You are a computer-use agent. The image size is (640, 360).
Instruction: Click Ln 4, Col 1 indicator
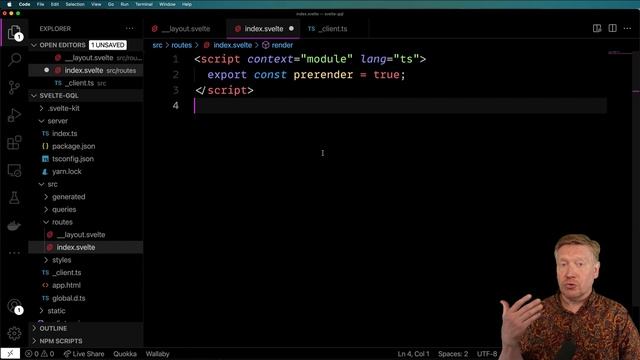(x=413, y=354)
